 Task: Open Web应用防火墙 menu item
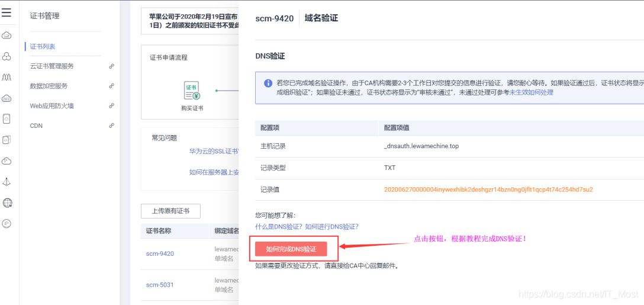pos(51,105)
